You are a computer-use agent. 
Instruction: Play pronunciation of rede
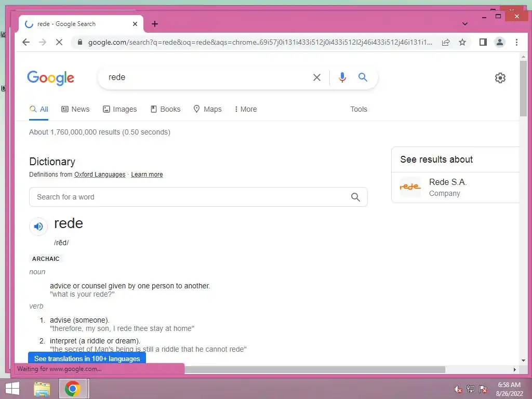38,227
